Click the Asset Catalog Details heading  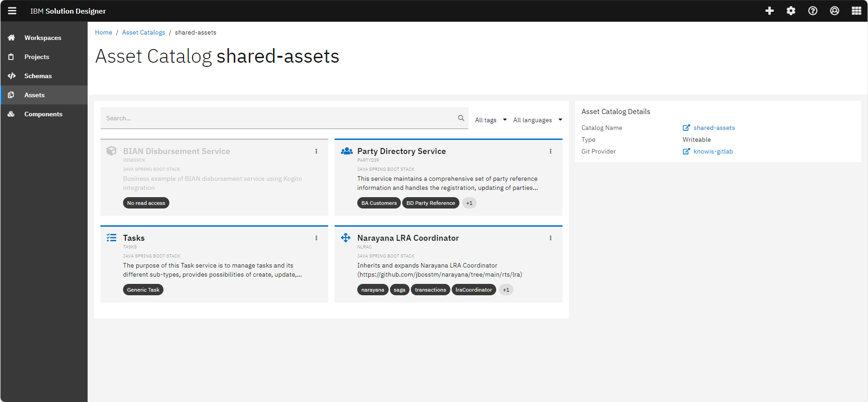tap(616, 112)
